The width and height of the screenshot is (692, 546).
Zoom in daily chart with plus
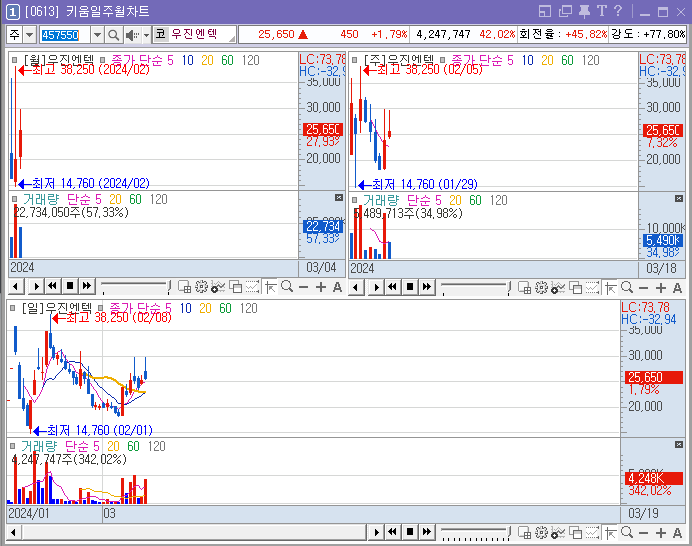661,534
